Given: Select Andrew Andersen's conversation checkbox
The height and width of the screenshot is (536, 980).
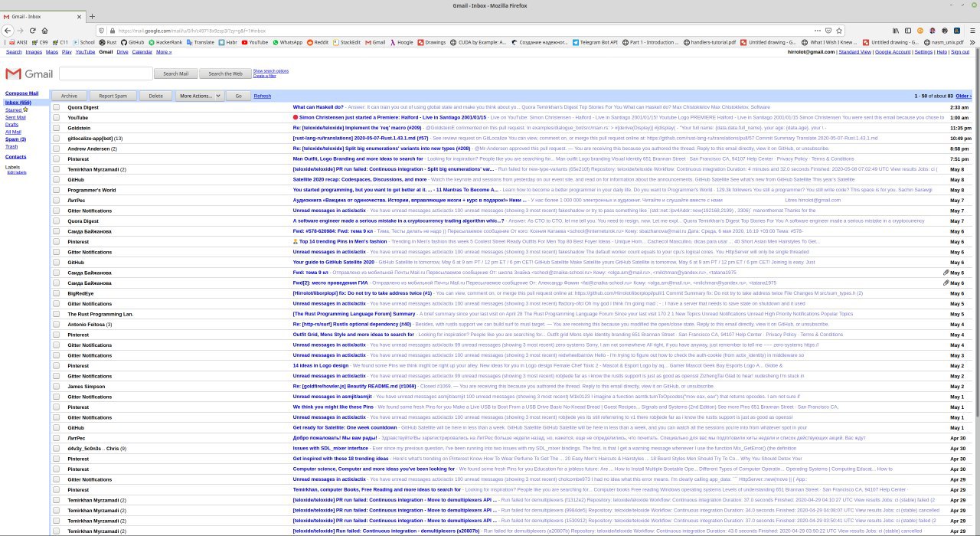Looking at the screenshot, I should tap(56, 149).
